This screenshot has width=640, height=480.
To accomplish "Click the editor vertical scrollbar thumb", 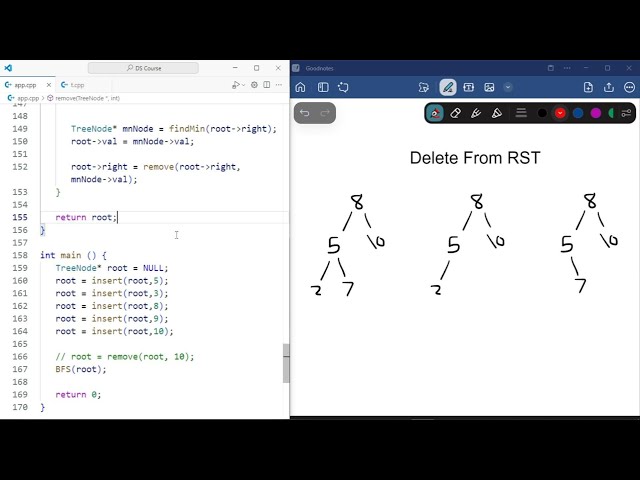I will (286, 363).
